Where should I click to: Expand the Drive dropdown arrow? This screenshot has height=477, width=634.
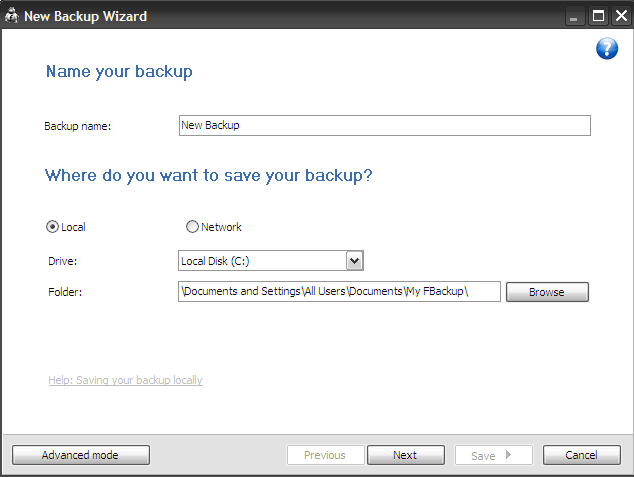click(355, 261)
